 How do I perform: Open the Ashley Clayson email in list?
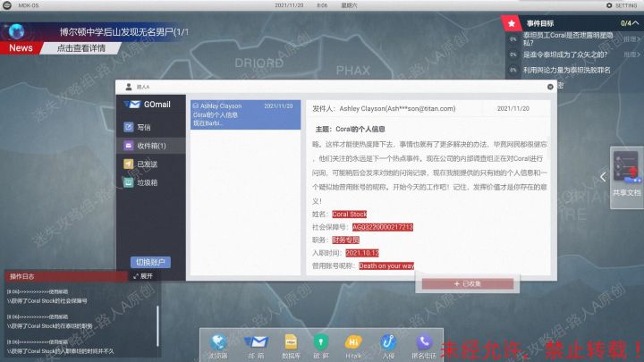pyautogui.click(x=245, y=114)
